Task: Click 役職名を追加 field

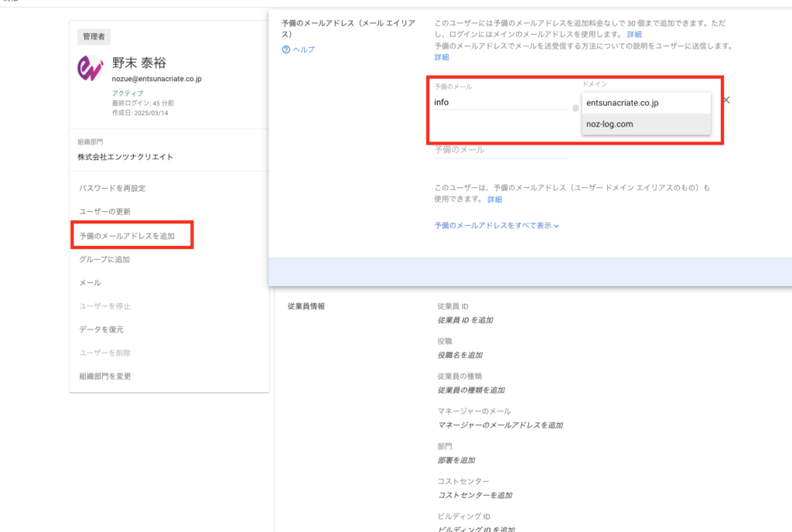Action: (459, 355)
